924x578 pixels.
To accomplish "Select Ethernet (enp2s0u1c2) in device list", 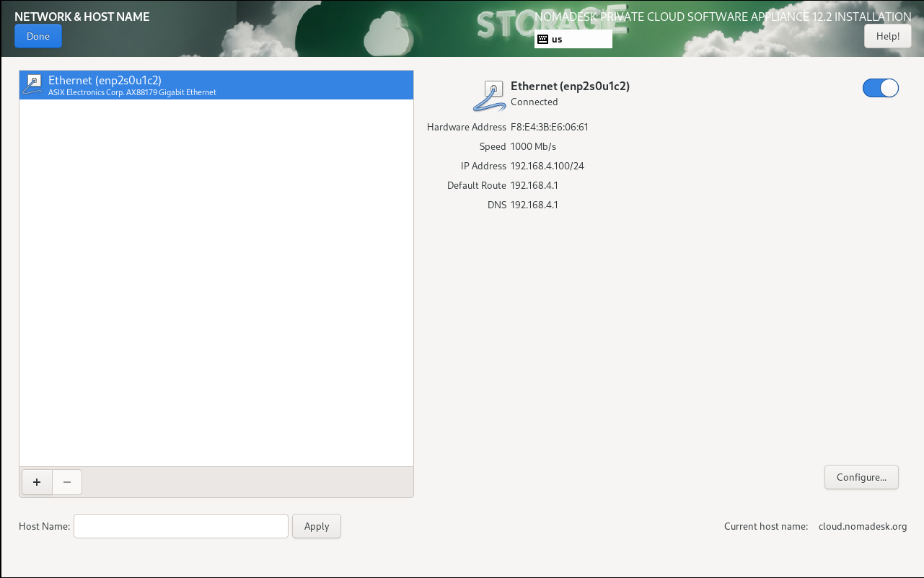I will (x=216, y=85).
